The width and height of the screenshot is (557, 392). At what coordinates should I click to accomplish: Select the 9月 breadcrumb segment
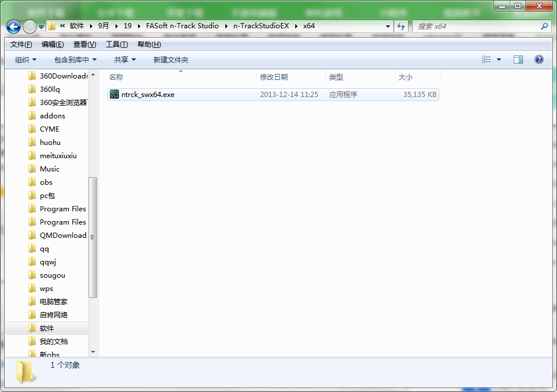point(103,26)
